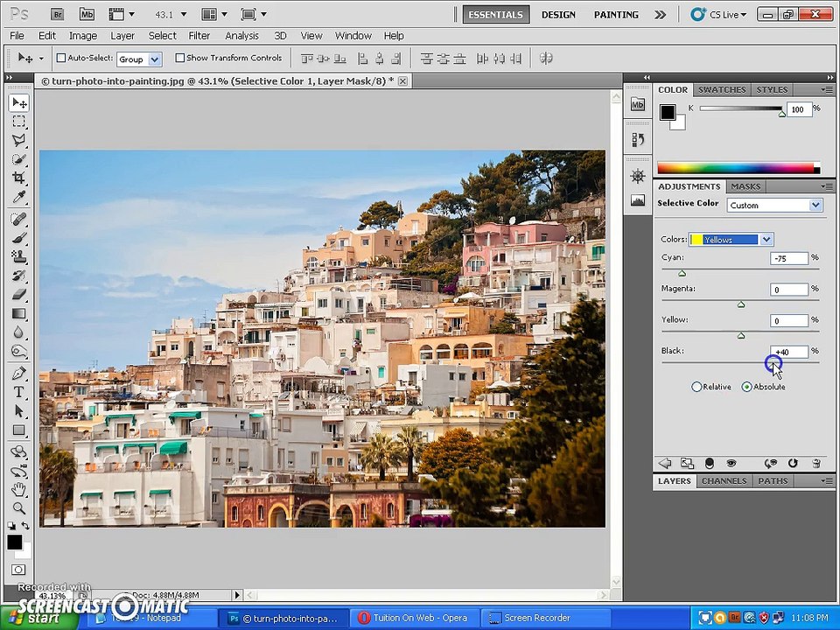Choose the Relative radio button
The height and width of the screenshot is (630, 840).
point(696,387)
